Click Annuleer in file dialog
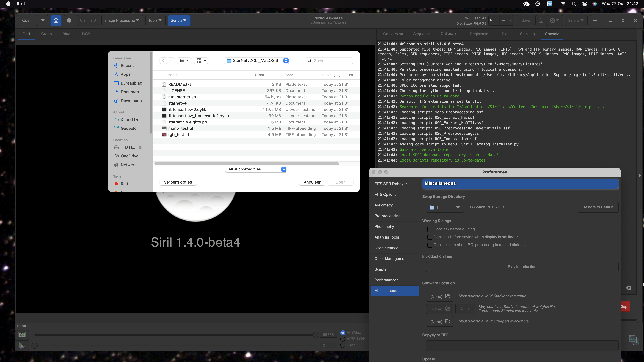Image resolution: width=644 pixels, height=362 pixels. pos(312,182)
